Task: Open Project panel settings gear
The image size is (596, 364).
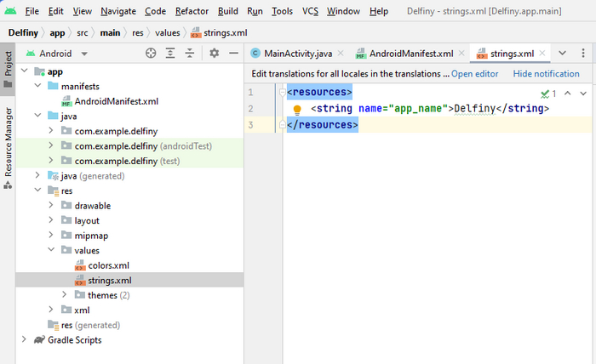Action: point(214,53)
